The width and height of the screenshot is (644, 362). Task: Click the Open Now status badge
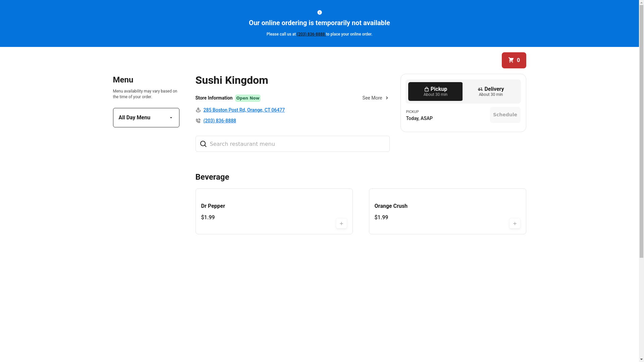(x=248, y=98)
